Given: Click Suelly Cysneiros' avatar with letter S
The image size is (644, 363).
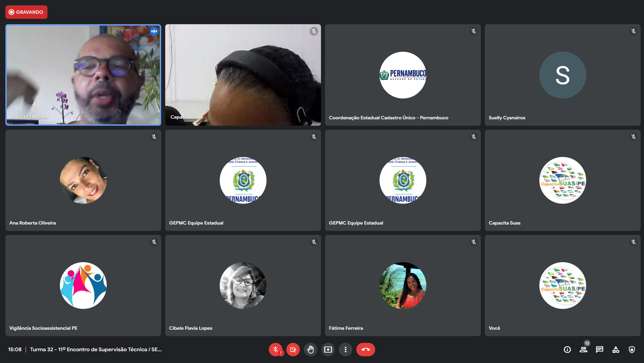Looking at the screenshot, I should pyautogui.click(x=563, y=75).
